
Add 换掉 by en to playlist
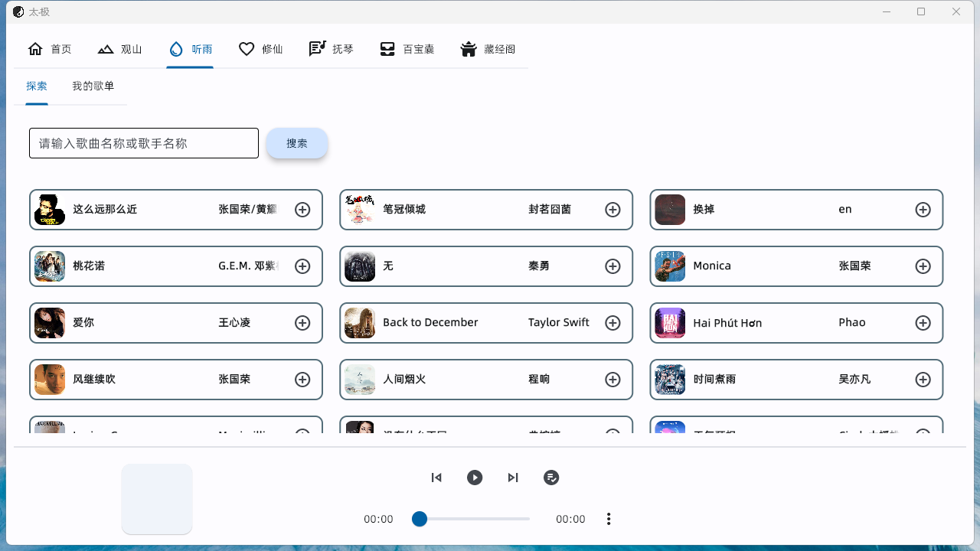(x=923, y=210)
